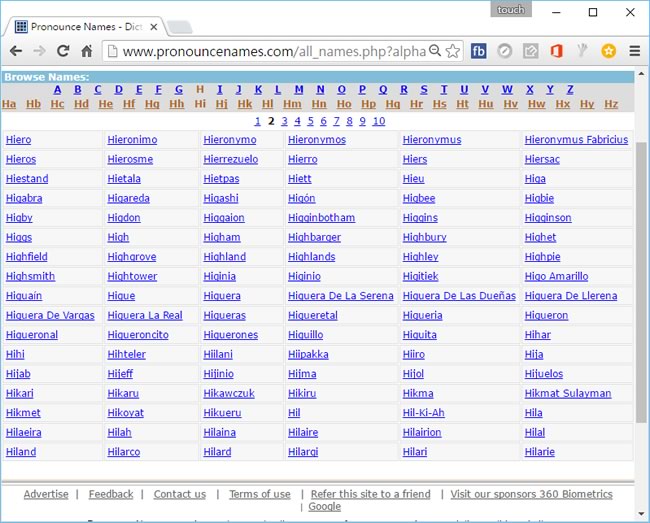This screenshot has width=650, height=523.
Task: Reload the page with the refresh icon
Action: click(63, 51)
